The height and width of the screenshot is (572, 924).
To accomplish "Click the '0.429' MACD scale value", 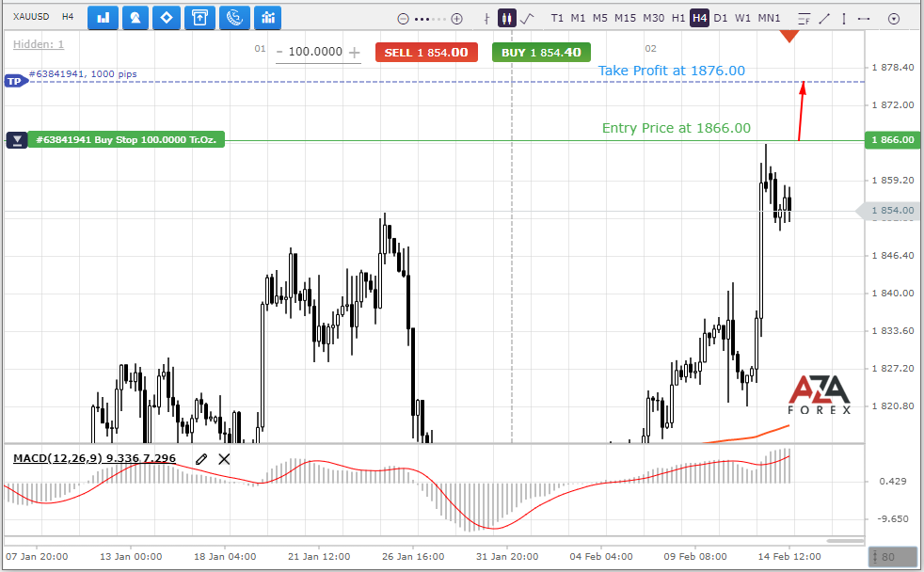I will click(x=893, y=482).
